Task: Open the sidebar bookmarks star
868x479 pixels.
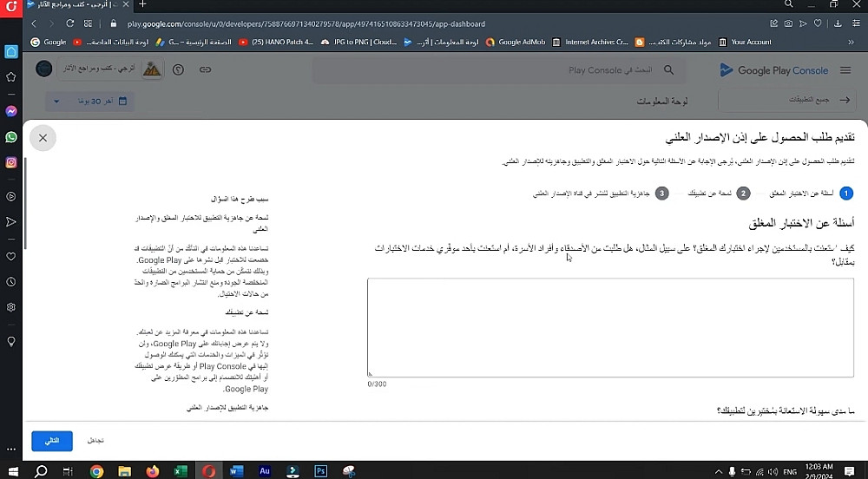Action: pos(11,77)
